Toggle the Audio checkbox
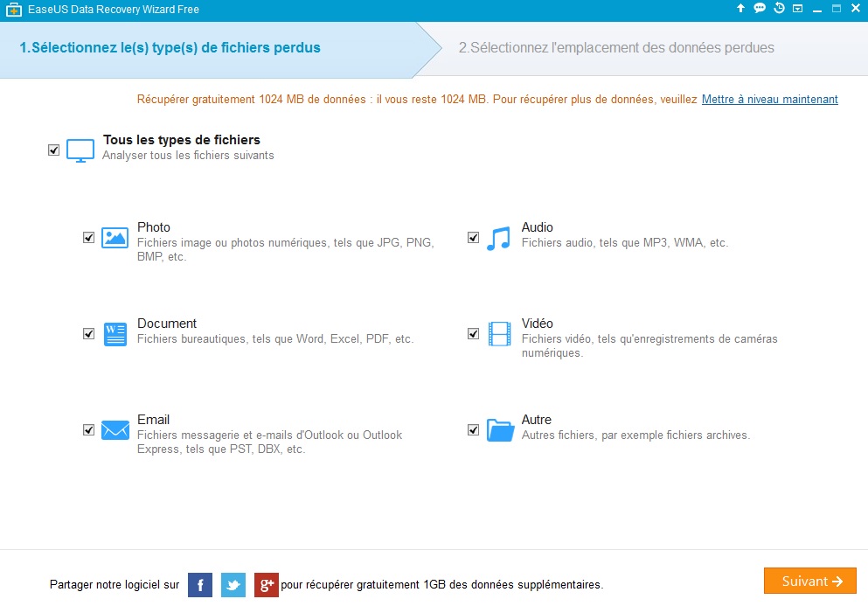The width and height of the screenshot is (868, 606). point(473,238)
